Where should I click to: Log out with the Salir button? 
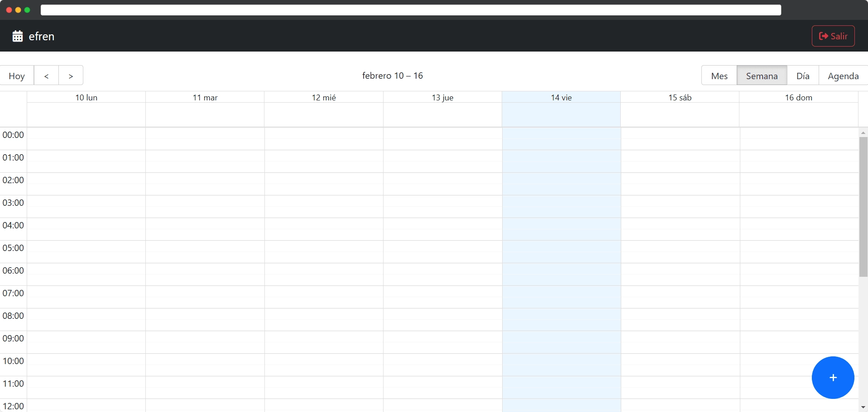[x=833, y=36]
